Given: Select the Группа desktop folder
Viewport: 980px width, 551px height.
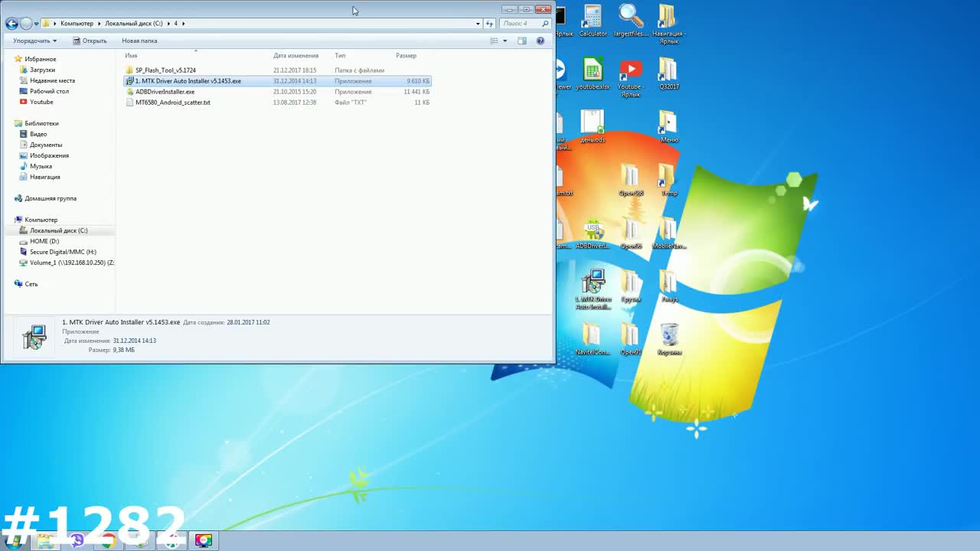Looking at the screenshot, I should coord(631,287).
